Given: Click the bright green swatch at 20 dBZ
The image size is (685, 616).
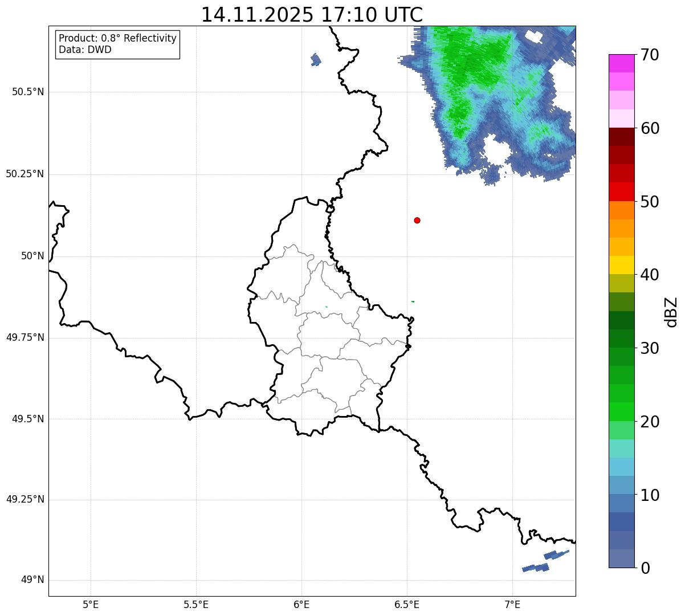Looking at the screenshot, I should (x=622, y=412).
